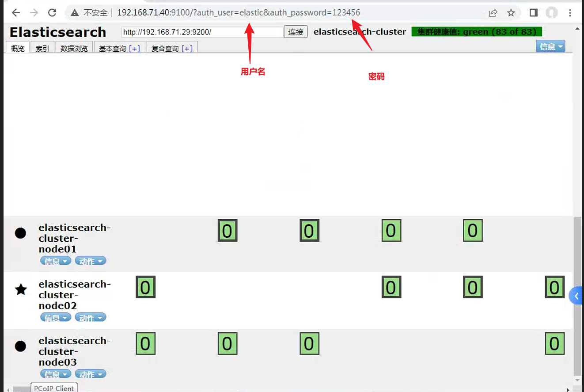Select last shard 0 on node03 row
Screen dimensions: 584x392
(x=554, y=344)
